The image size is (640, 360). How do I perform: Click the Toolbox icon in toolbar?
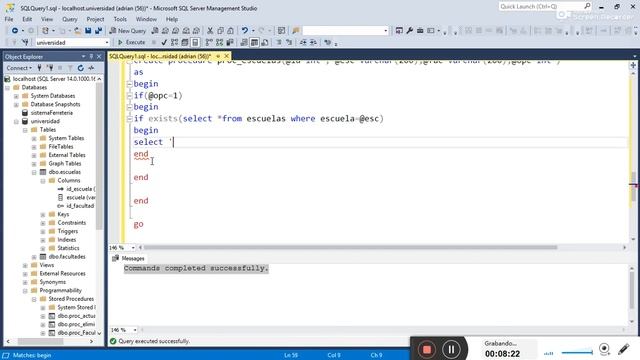(x=420, y=31)
